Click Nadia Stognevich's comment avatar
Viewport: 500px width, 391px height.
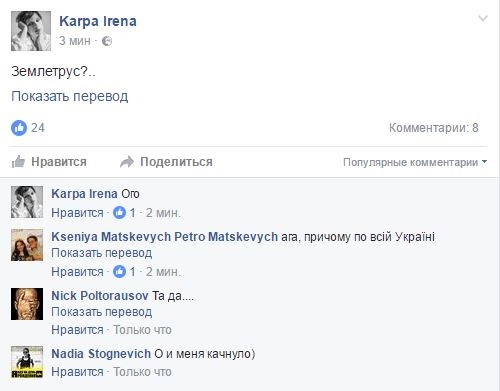27,362
